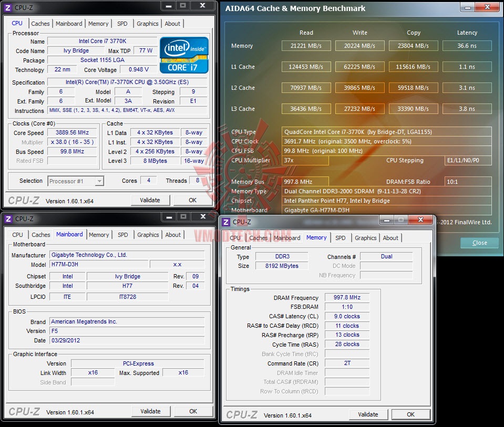Click the Memory Copy value 23804 MB/s
The width and height of the screenshot is (504, 427).
414,46
